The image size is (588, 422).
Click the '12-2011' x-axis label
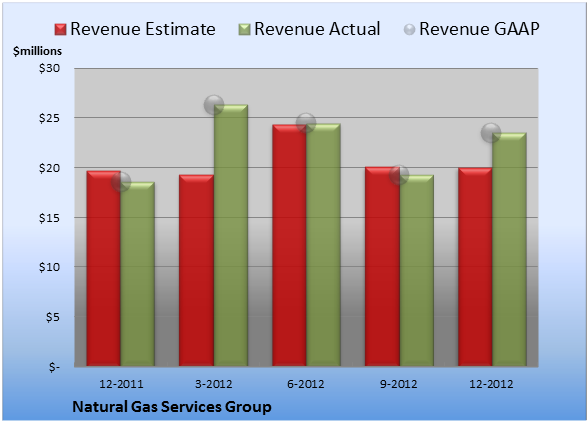[x=121, y=384]
